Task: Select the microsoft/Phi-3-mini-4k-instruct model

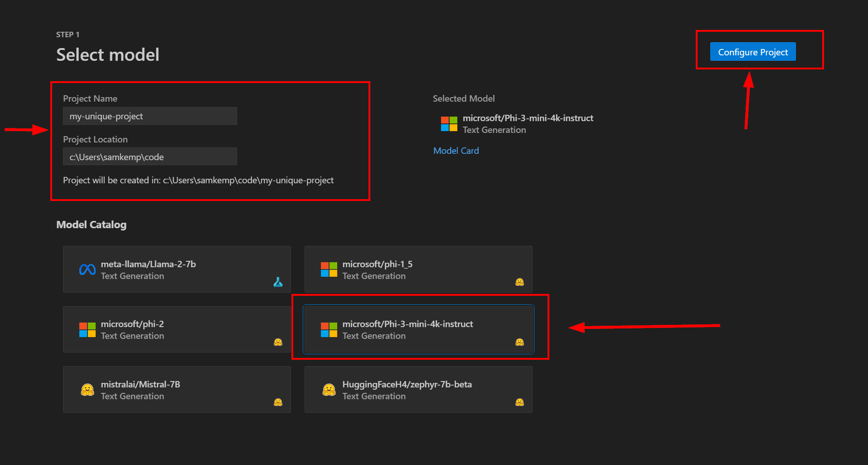Action: click(418, 329)
